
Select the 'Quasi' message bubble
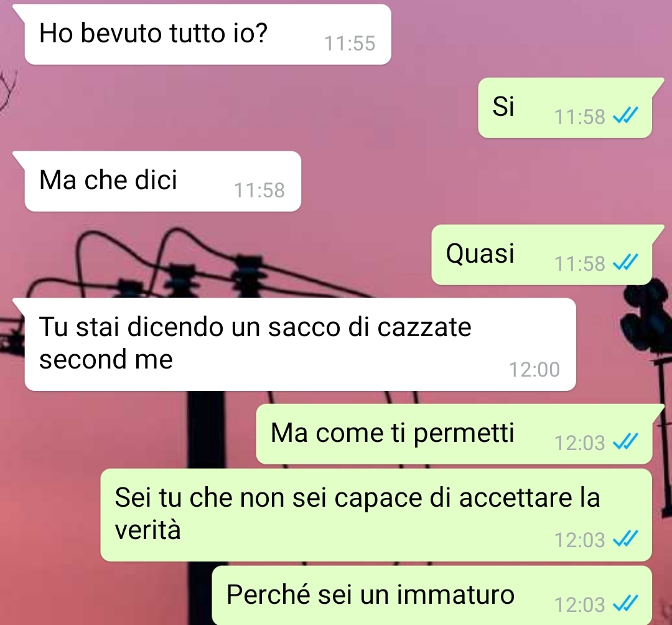point(542,255)
